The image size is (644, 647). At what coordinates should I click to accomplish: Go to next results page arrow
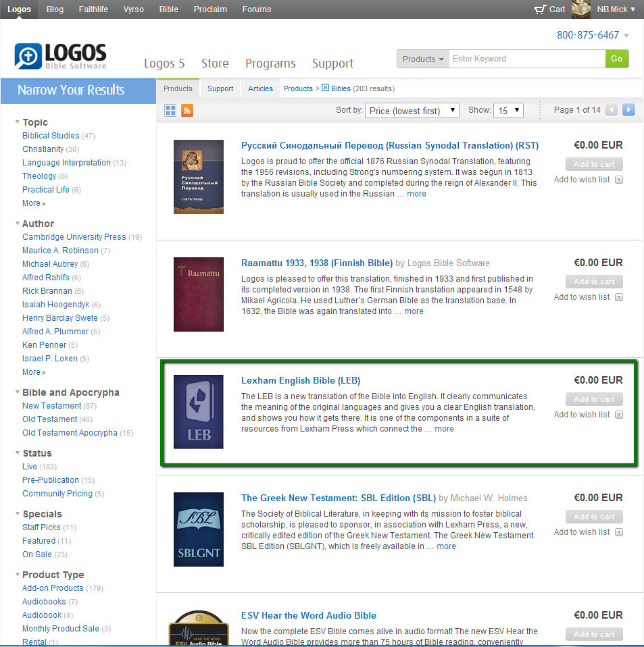tap(628, 110)
